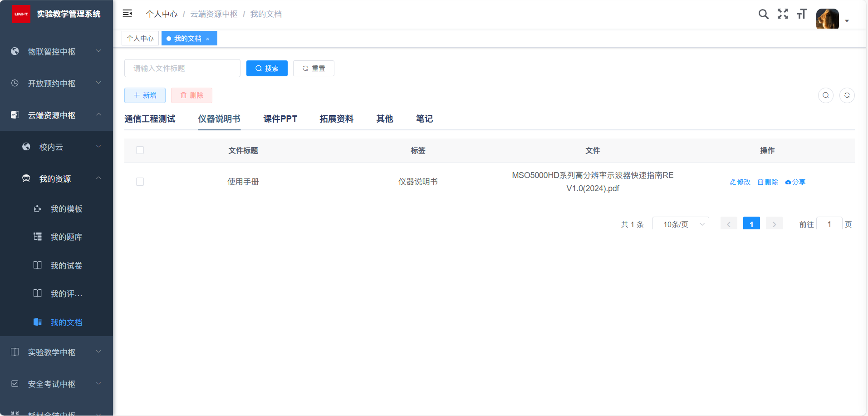Click the share icon for 使用手册

pos(795,182)
